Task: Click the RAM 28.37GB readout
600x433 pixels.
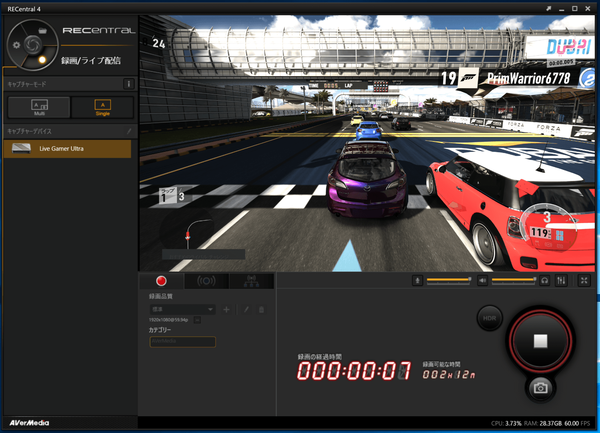Action: point(543,423)
